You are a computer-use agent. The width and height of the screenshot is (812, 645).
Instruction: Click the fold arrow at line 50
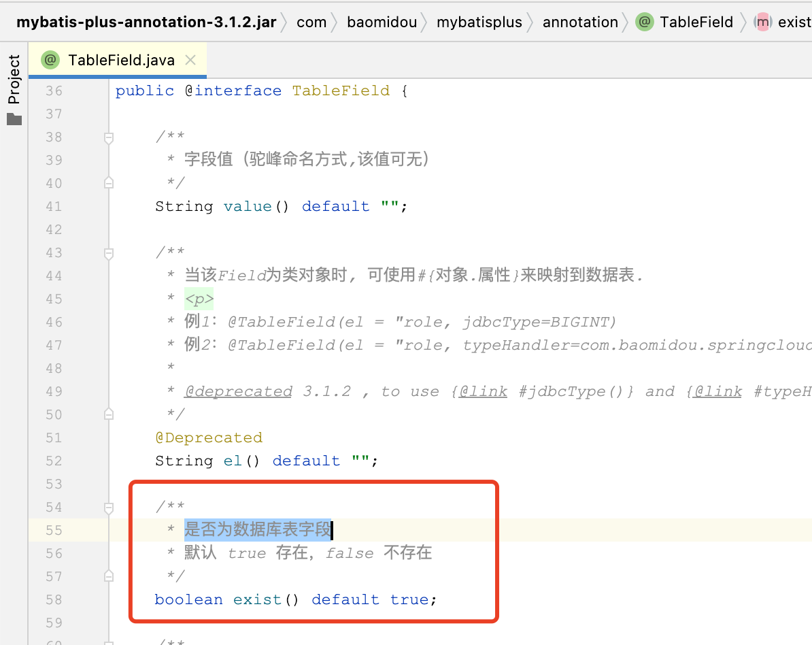click(108, 414)
